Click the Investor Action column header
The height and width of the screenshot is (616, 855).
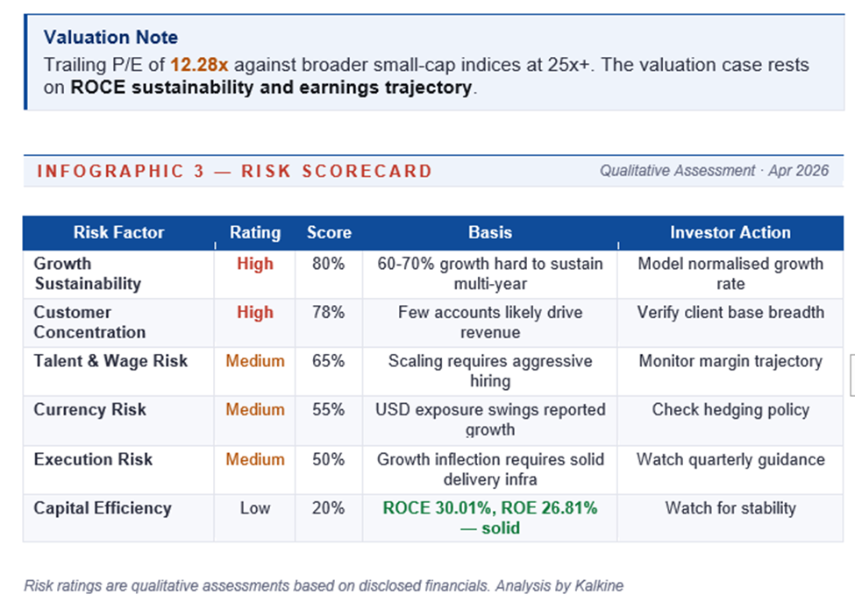(x=730, y=233)
